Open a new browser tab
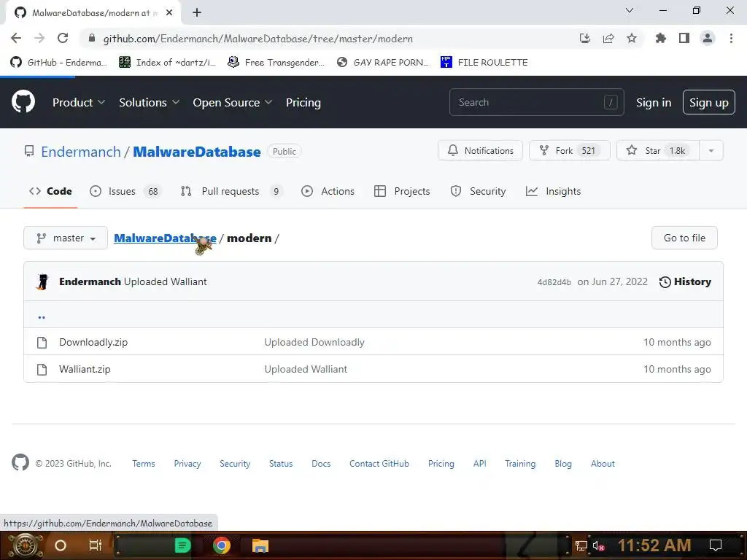 click(197, 12)
